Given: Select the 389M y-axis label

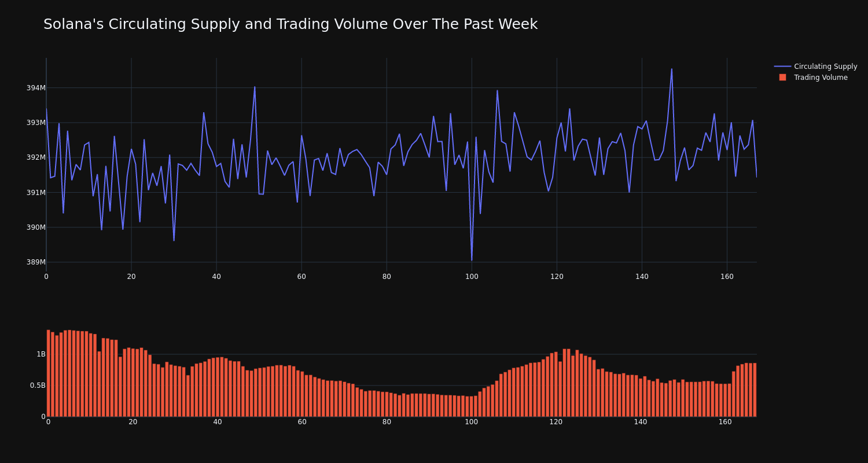Looking at the screenshot, I should [36, 262].
